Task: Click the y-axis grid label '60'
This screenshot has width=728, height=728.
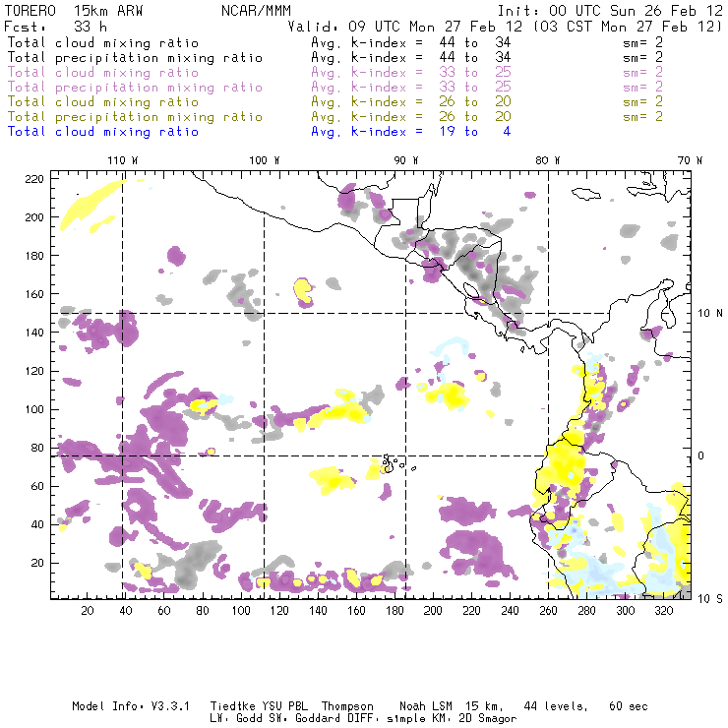Action: 38,487
